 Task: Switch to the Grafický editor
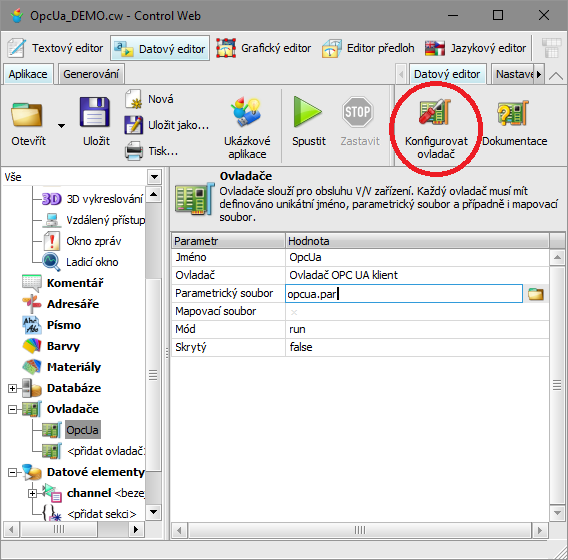point(264,48)
